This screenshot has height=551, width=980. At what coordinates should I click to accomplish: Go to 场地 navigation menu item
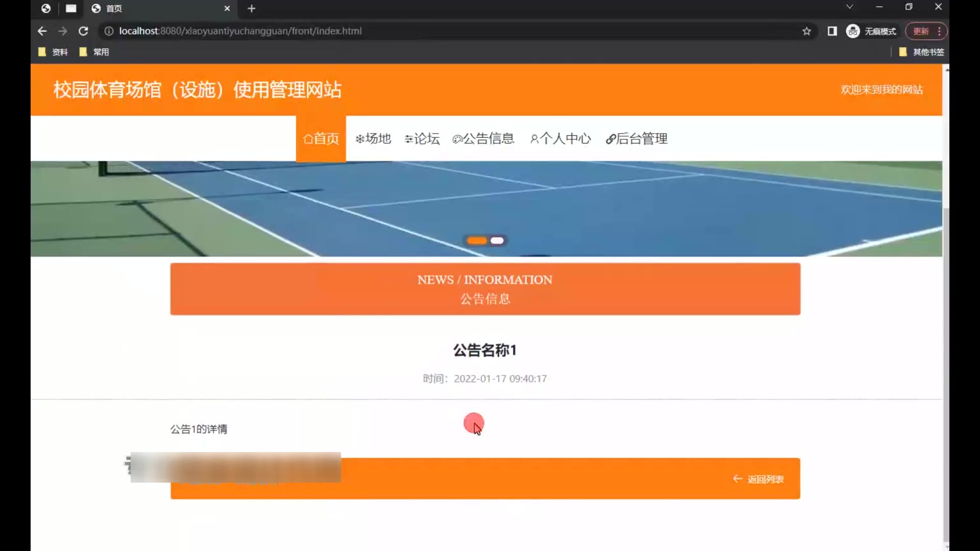tap(373, 139)
